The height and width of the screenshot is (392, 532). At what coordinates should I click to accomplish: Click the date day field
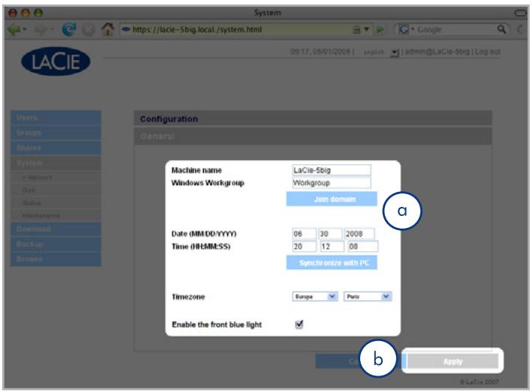(330, 234)
